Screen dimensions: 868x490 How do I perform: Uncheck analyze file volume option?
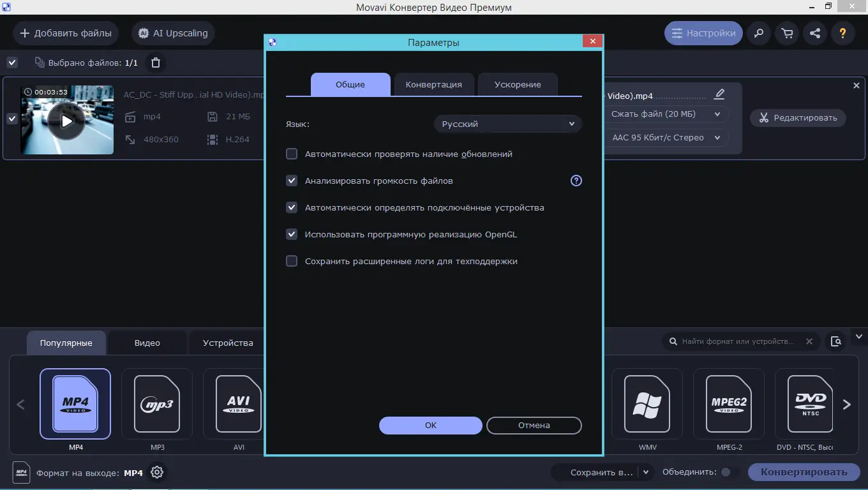point(292,181)
